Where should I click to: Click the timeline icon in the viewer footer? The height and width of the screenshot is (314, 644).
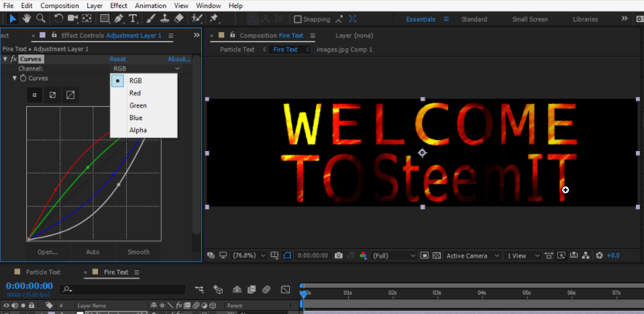(574, 256)
